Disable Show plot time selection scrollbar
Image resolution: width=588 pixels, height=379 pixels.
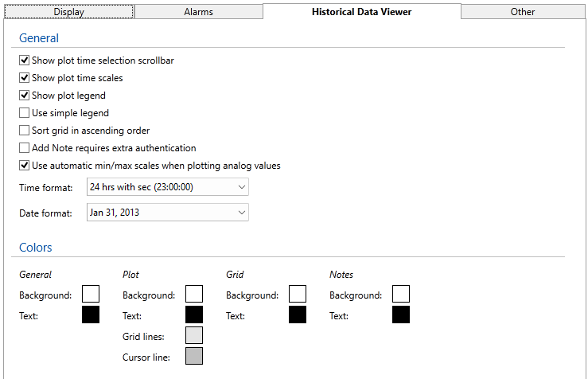tap(25, 61)
